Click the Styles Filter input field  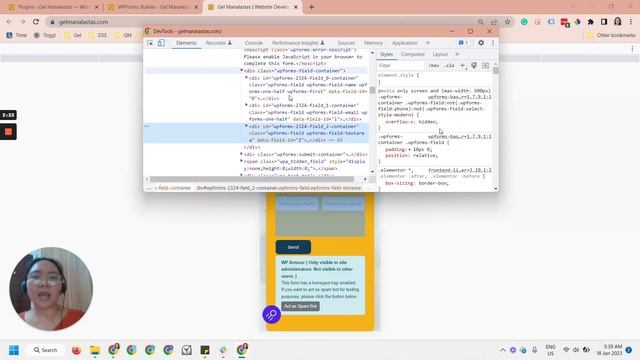[x=401, y=65]
